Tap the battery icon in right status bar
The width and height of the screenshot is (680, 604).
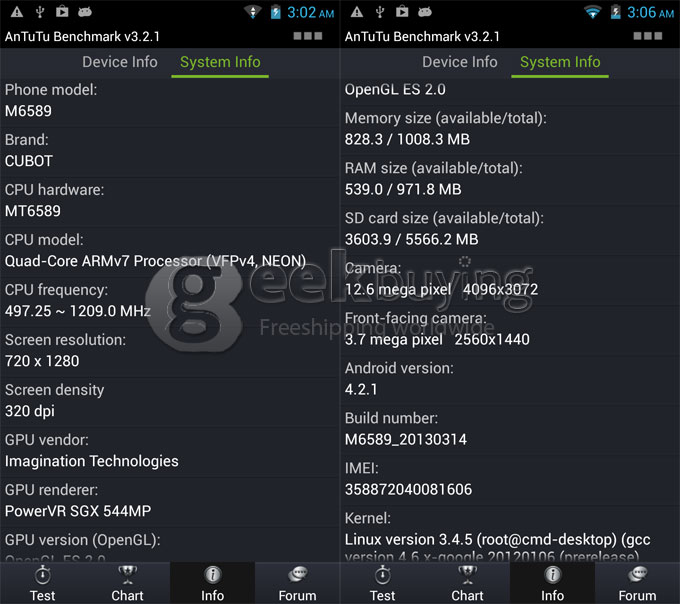coord(615,12)
